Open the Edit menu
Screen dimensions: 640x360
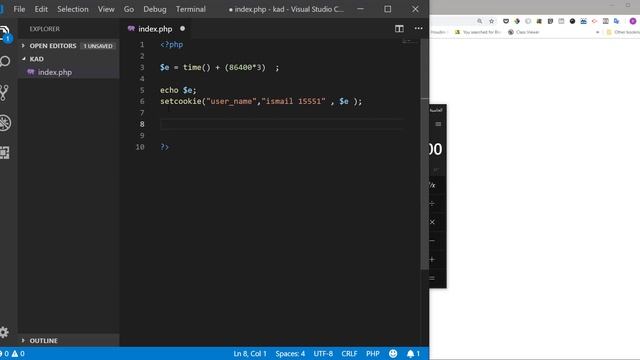41,9
